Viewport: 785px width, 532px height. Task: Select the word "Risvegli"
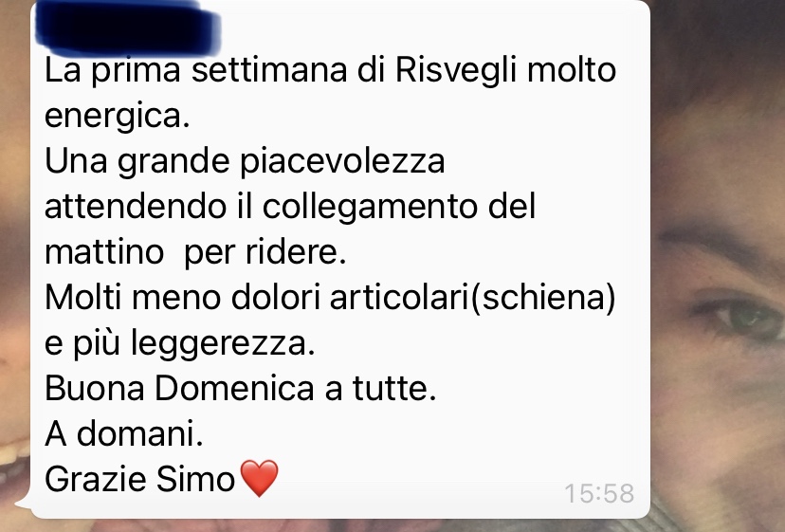point(456,69)
